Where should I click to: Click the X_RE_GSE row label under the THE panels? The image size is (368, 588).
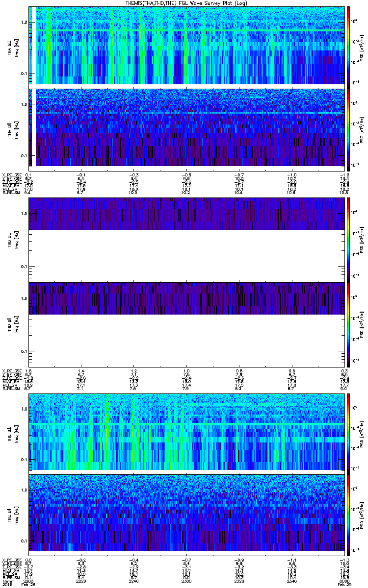(11, 560)
